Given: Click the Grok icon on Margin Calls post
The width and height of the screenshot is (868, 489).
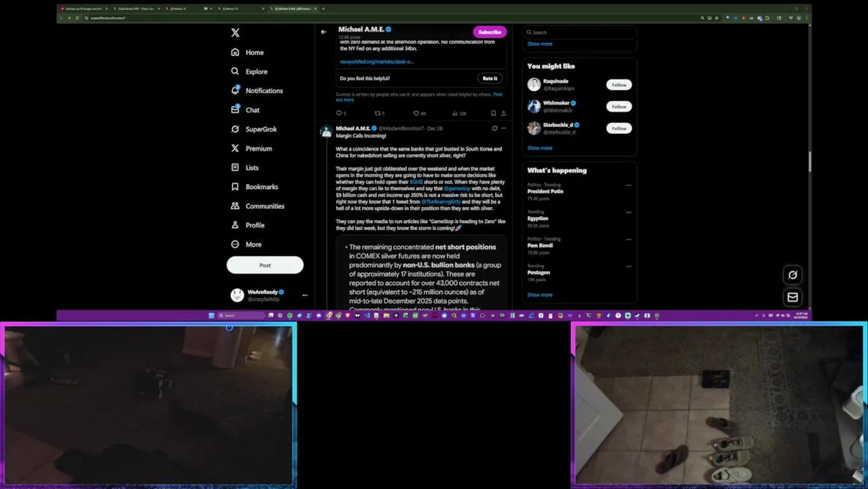Looking at the screenshot, I should click(x=494, y=128).
